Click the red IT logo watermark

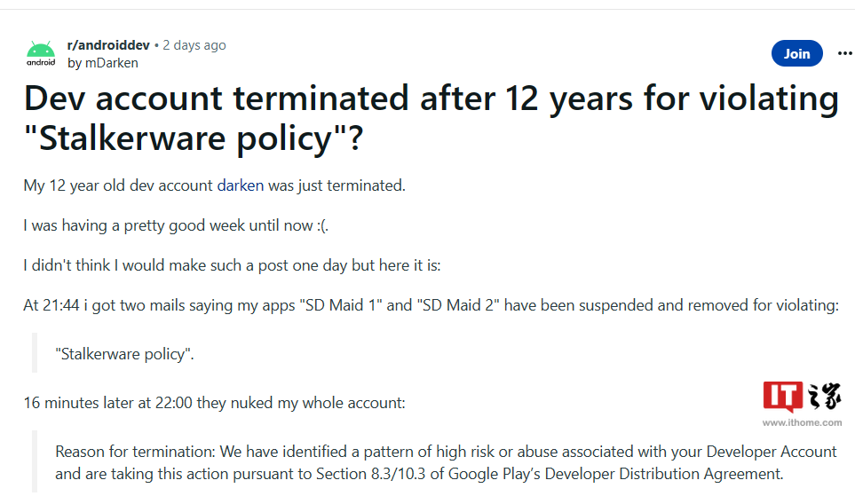(x=783, y=396)
